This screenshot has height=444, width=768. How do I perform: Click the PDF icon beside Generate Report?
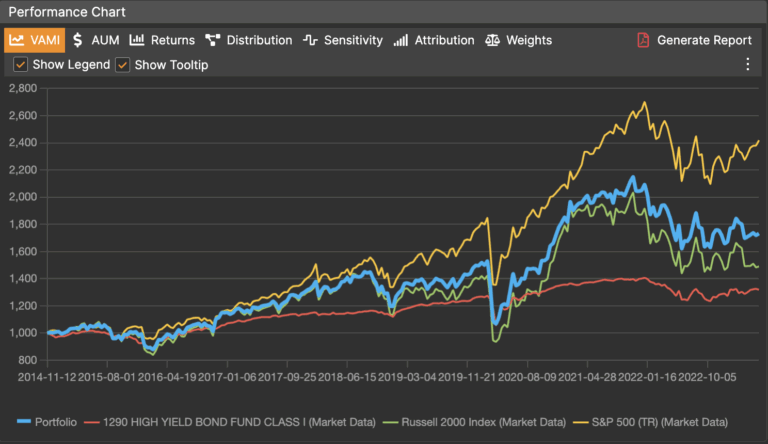click(x=644, y=41)
